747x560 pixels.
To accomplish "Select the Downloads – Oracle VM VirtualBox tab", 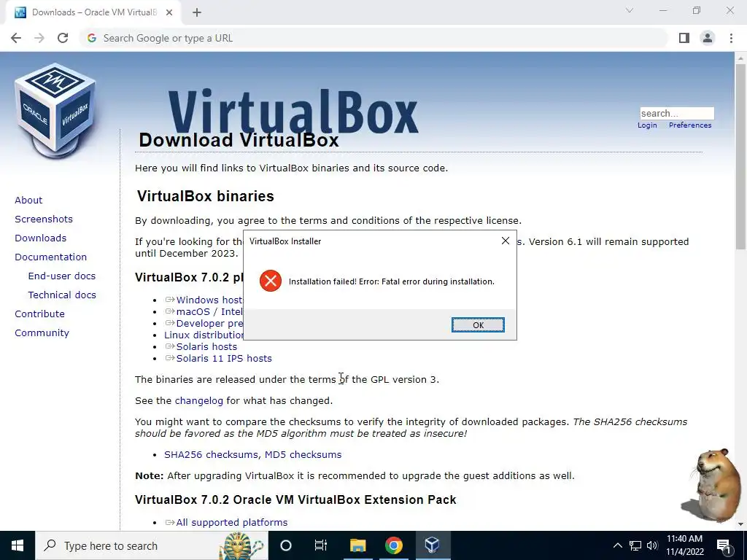I will 93,12.
